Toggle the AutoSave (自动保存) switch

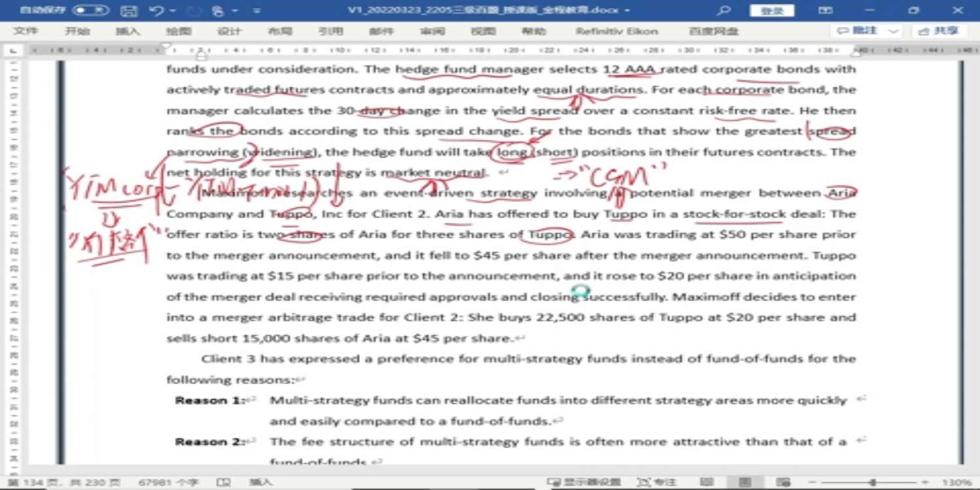[x=90, y=10]
